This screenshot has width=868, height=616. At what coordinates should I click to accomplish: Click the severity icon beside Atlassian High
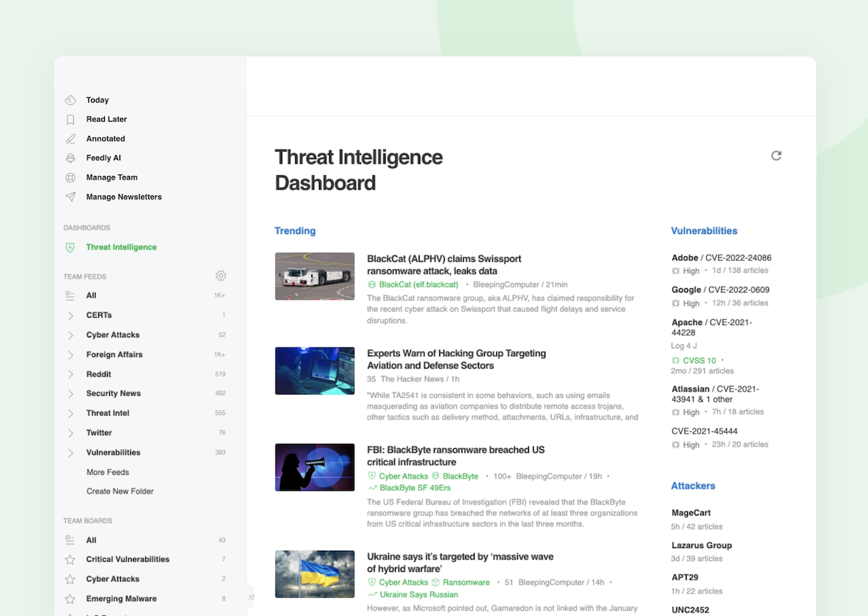(x=676, y=412)
